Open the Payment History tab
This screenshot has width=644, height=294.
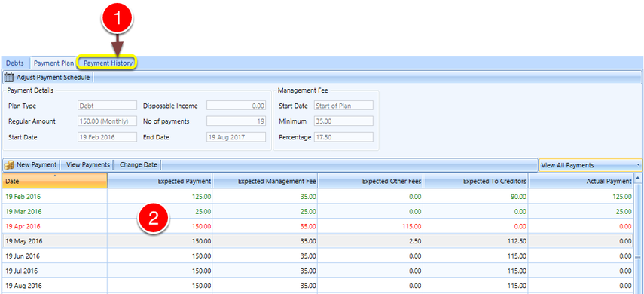(108, 63)
